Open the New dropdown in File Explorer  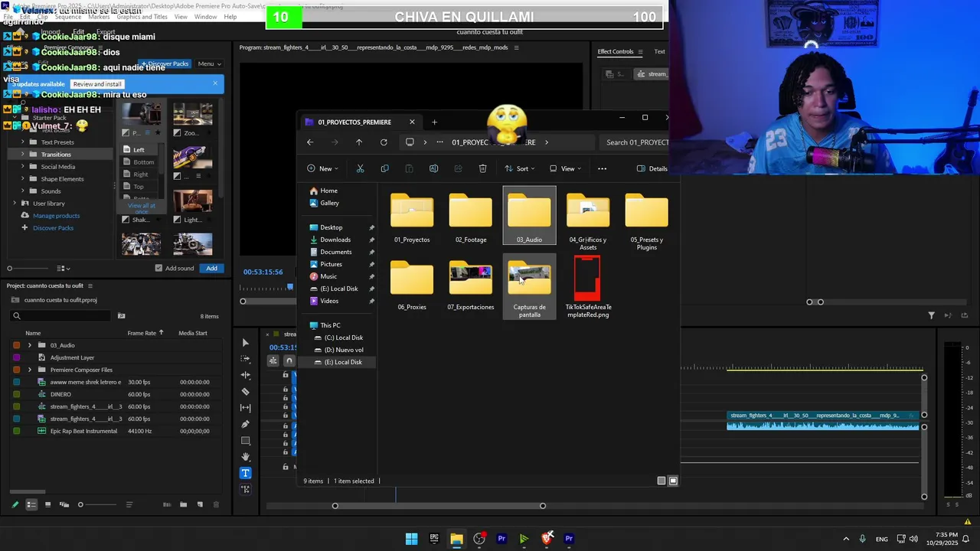322,168
